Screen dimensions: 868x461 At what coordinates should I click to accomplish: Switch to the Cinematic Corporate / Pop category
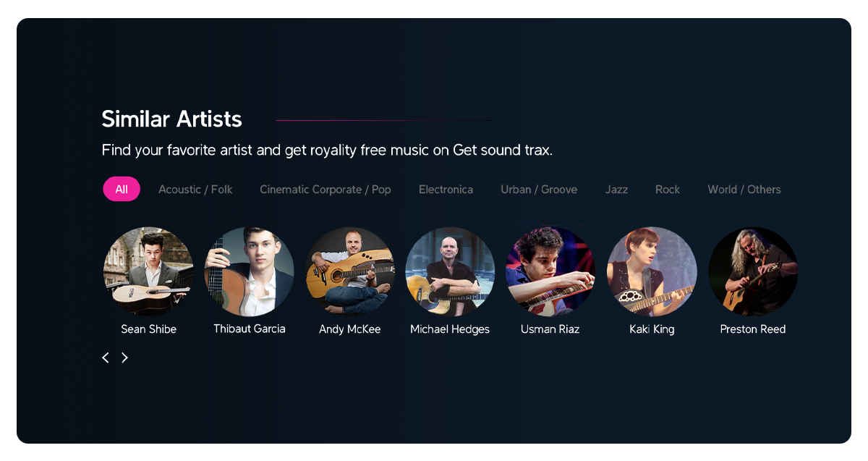(x=325, y=189)
